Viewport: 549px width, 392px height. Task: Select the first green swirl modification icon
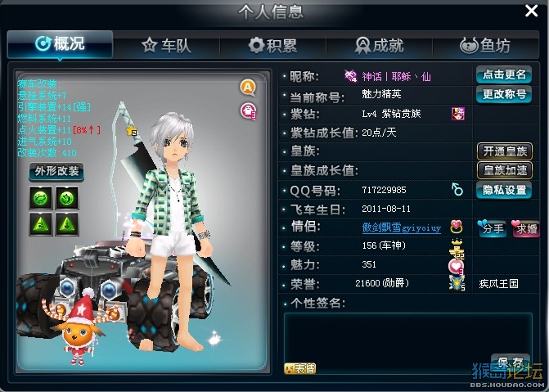point(41,198)
